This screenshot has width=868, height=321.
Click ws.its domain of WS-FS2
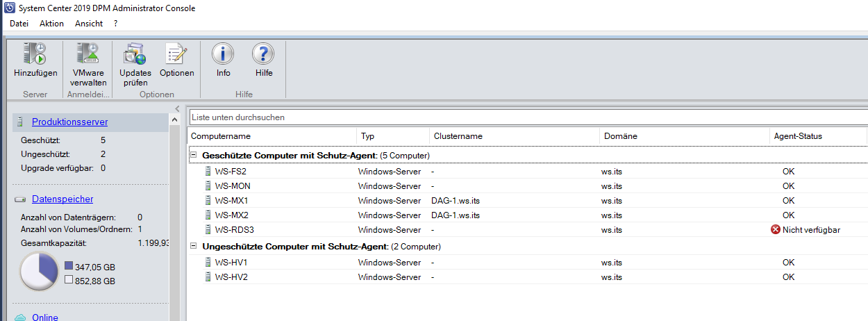pos(612,171)
